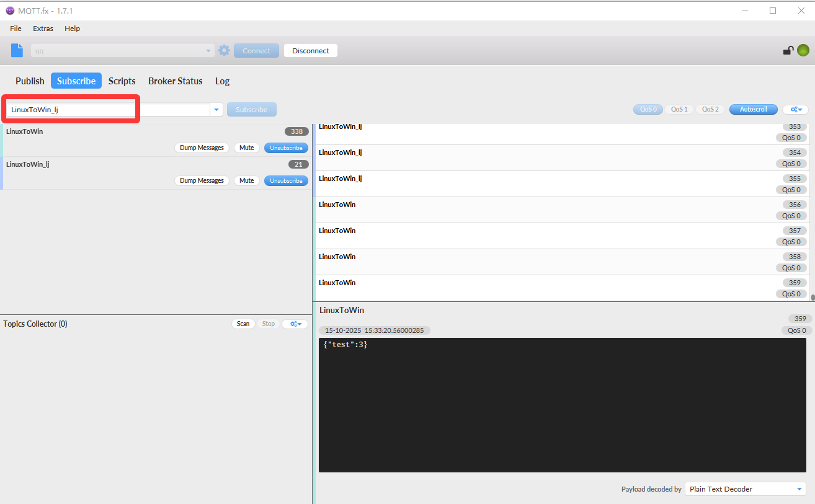Click the 21 message count badge

point(298,164)
